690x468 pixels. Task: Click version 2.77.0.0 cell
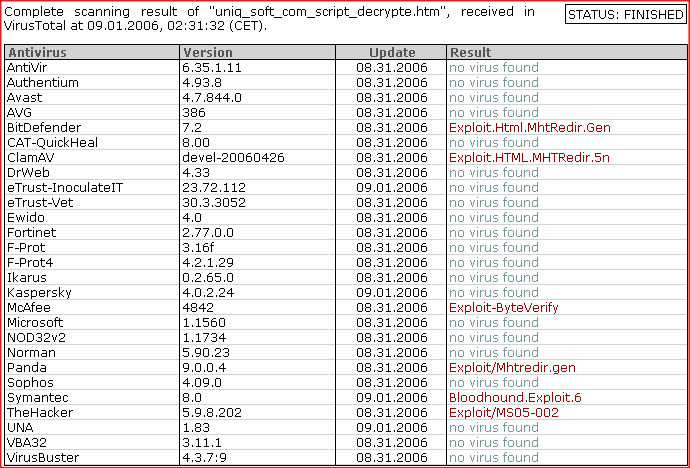click(x=208, y=232)
